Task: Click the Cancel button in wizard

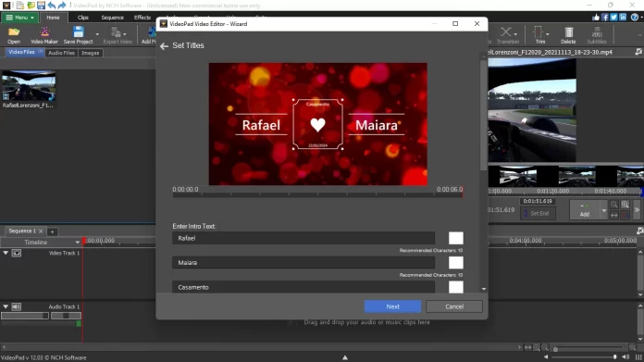Action: pyautogui.click(x=454, y=306)
